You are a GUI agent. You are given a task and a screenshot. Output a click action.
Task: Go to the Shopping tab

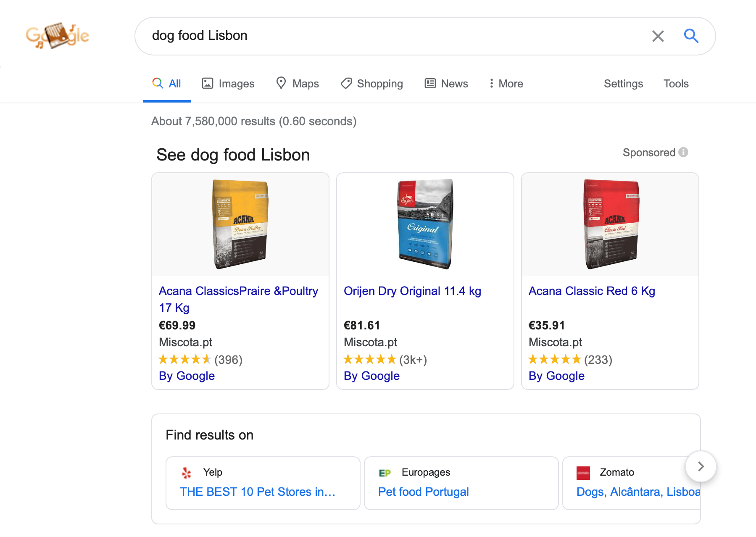(x=371, y=84)
